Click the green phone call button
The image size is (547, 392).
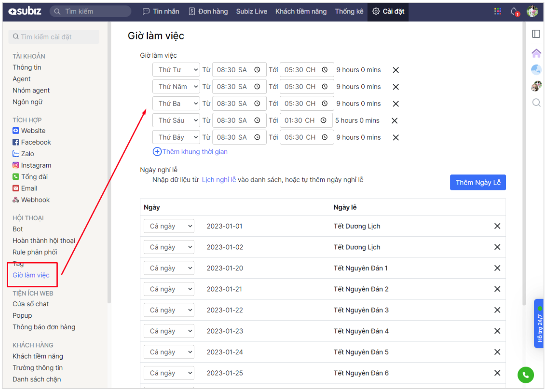point(525,375)
